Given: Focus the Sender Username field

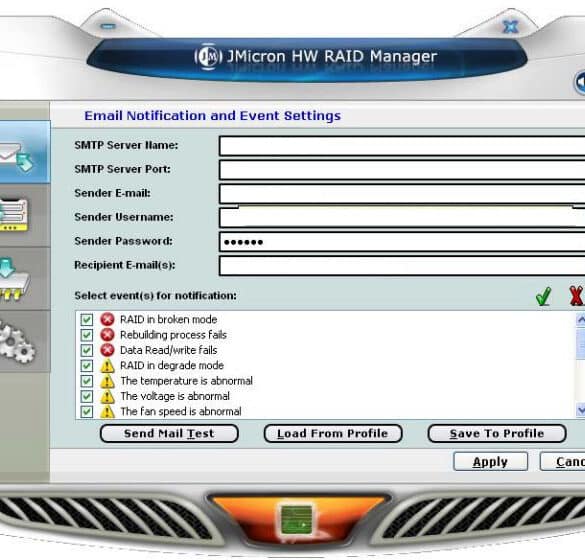Looking at the screenshot, I should (x=402, y=218).
